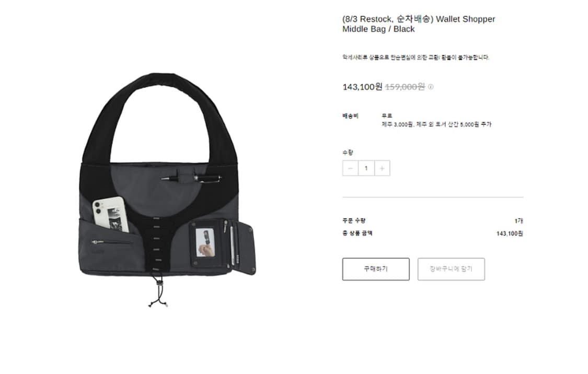Click the 배송비 shipping fee label
Screen dimensions: 588x374
(350, 116)
